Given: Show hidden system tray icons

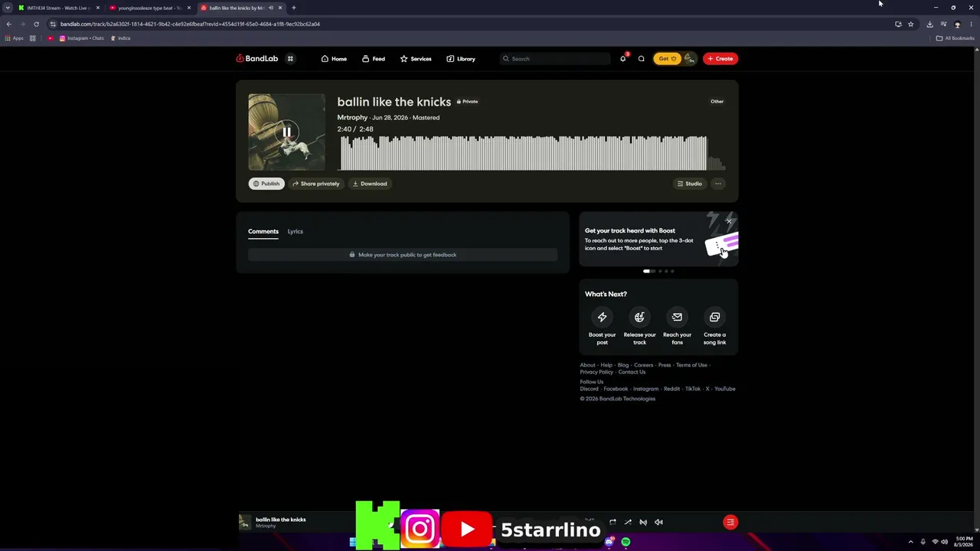Looking at the screenshot, I should click(910, 542).
